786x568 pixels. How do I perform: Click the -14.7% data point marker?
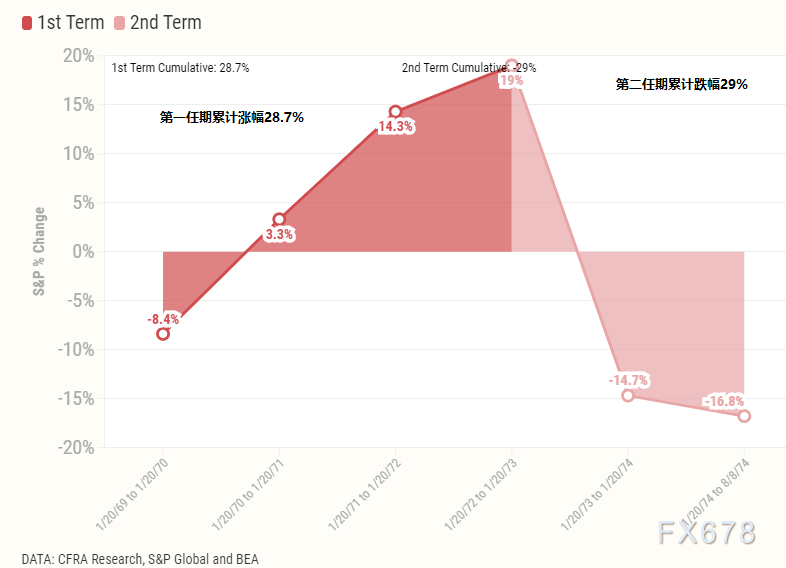click(x=628, y=395)
